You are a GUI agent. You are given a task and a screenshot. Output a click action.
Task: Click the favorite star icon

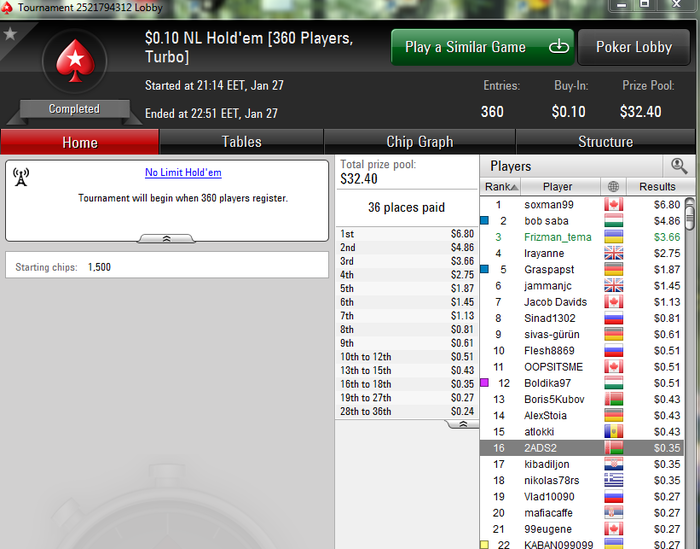[10, 34]
